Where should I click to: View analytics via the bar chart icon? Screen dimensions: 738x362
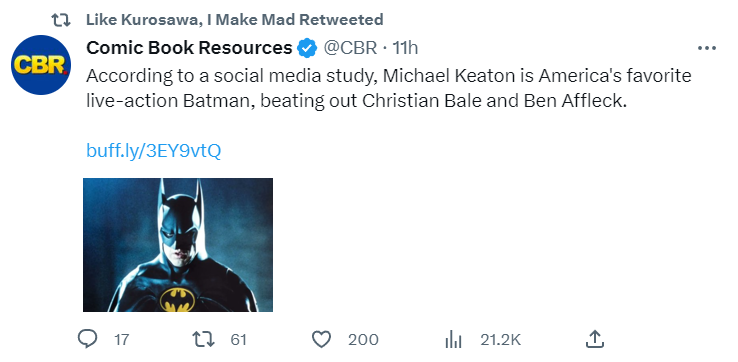pos(454,339)
